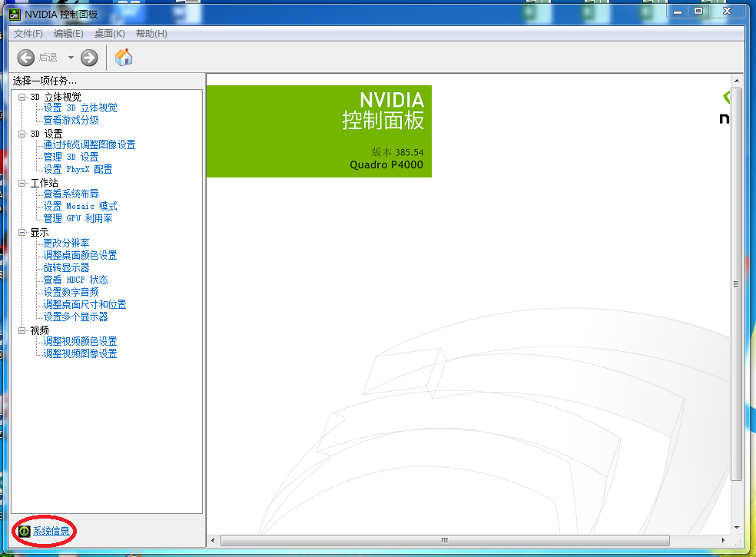This screenshot has width=756, height=557.
Task: Open the 桌面(K) menu
Action: [x=109, y=34]
